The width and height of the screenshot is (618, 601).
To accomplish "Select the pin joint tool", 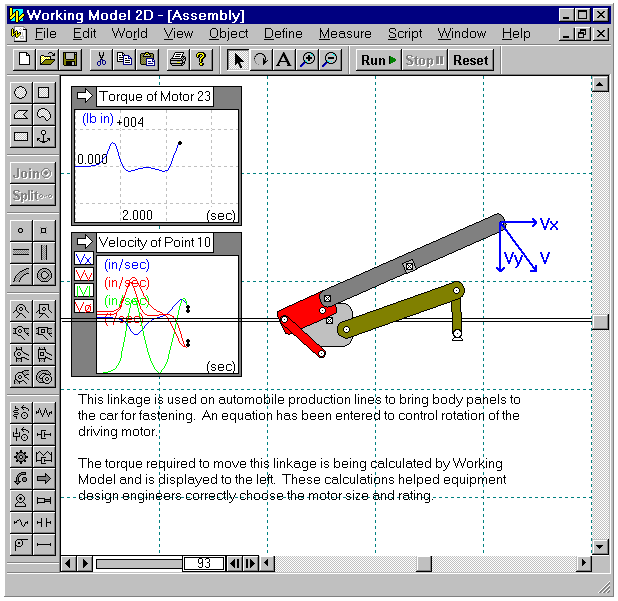I will click(x=20, y=311).
